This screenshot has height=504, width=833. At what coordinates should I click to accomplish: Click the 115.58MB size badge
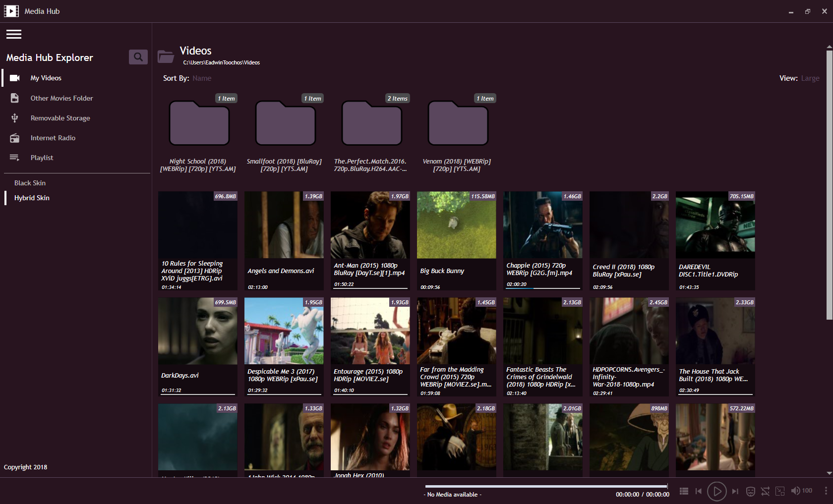click(483, 196)
